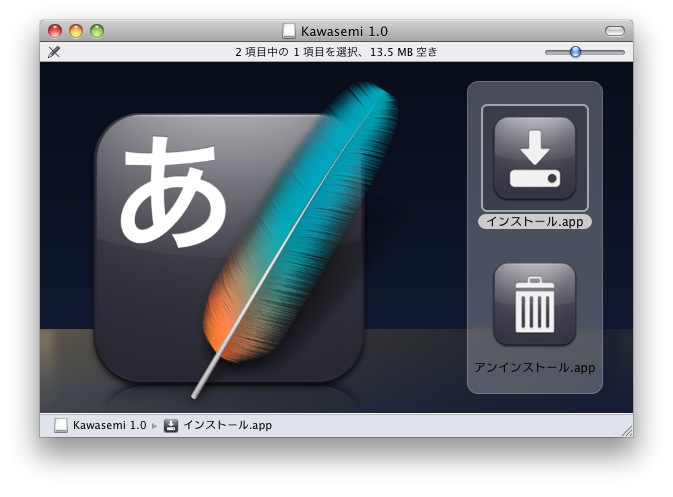Click the Kawasemi 1.0 window title text

coord(344,31)
